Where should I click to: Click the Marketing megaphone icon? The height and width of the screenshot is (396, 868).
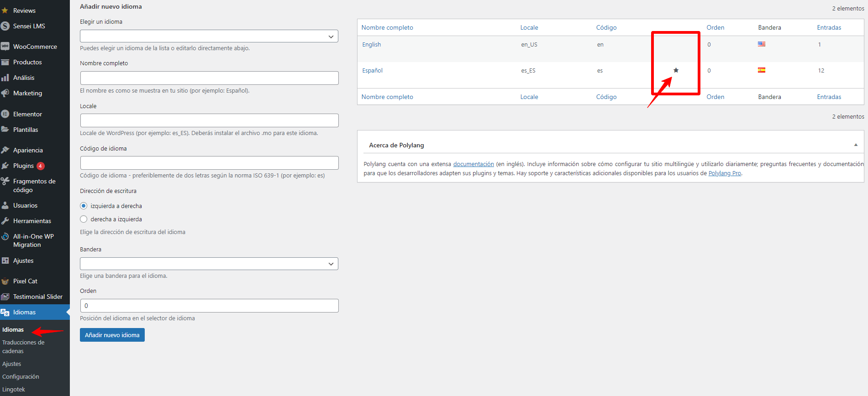click(5, 93)
